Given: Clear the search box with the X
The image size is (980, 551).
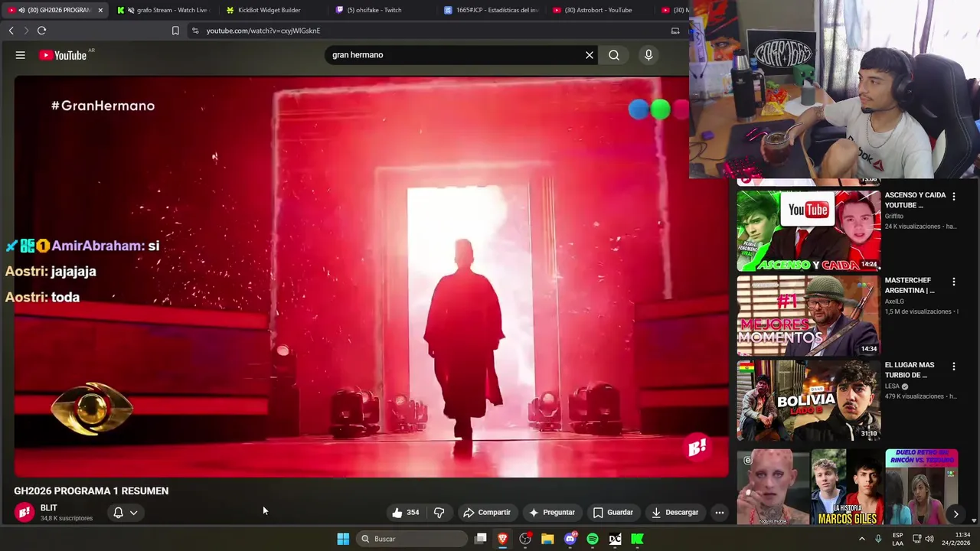Looking at the screenshot, I should tap(590, 55).
